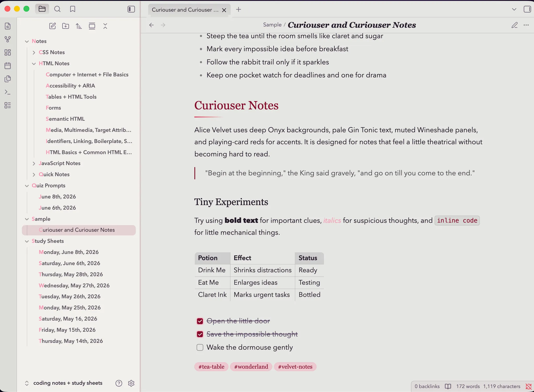
Task: Open the daily note calendar icon
Action: (x=8, y=66)
